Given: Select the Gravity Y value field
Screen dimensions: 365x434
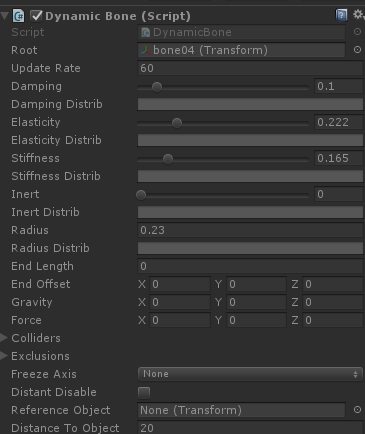Looking at the screenshot, I should point(256,302).
